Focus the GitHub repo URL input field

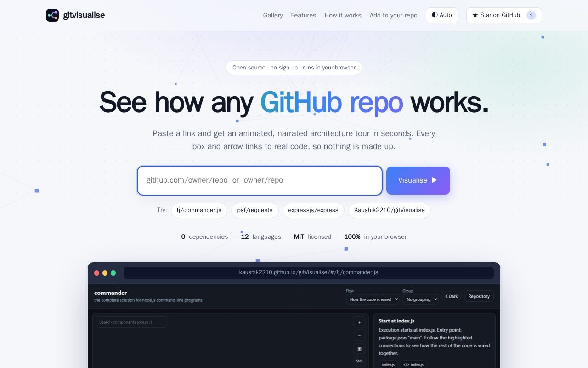tap(260, 180)
